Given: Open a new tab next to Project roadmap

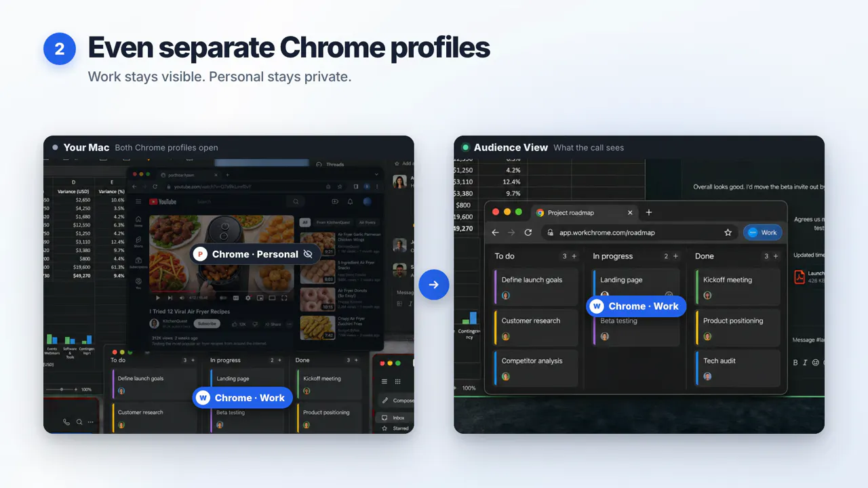Looking at the screenshot, I should [649, 212].
